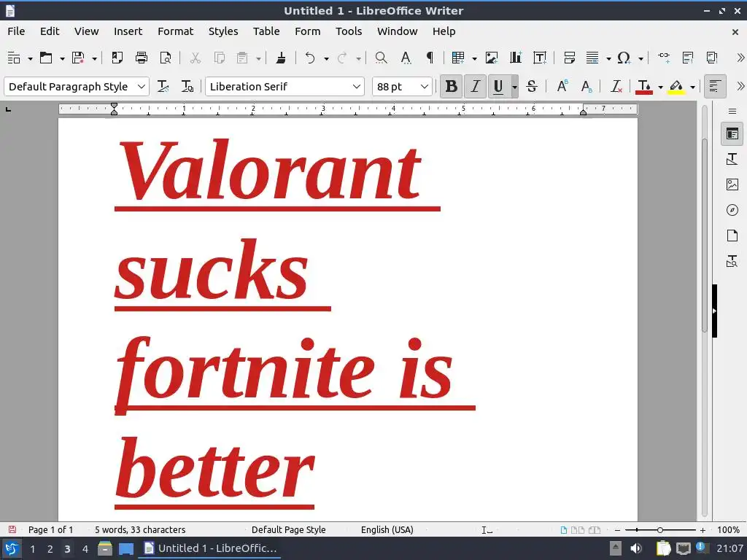Click the zoom slider handle
The height and width of the screenshot is (560, 747).
click(x=659, y=529)
